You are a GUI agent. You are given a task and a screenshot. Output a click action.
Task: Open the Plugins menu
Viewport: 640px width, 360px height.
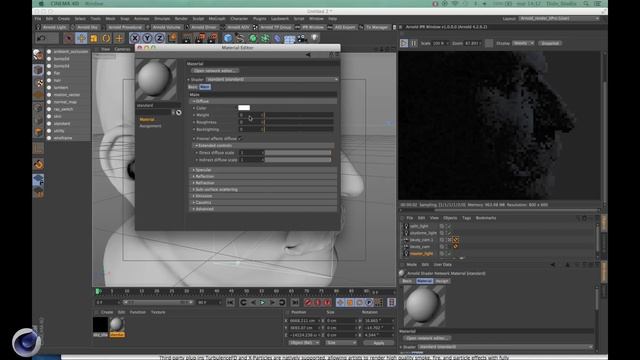pyautogui.click(x=260, y=19)
